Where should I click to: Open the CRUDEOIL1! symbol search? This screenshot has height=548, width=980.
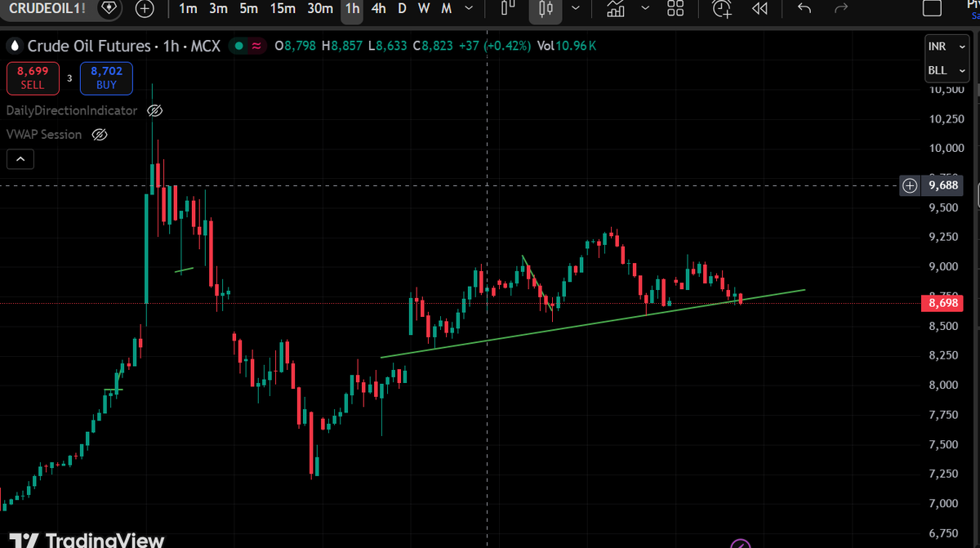pos(47,8)
